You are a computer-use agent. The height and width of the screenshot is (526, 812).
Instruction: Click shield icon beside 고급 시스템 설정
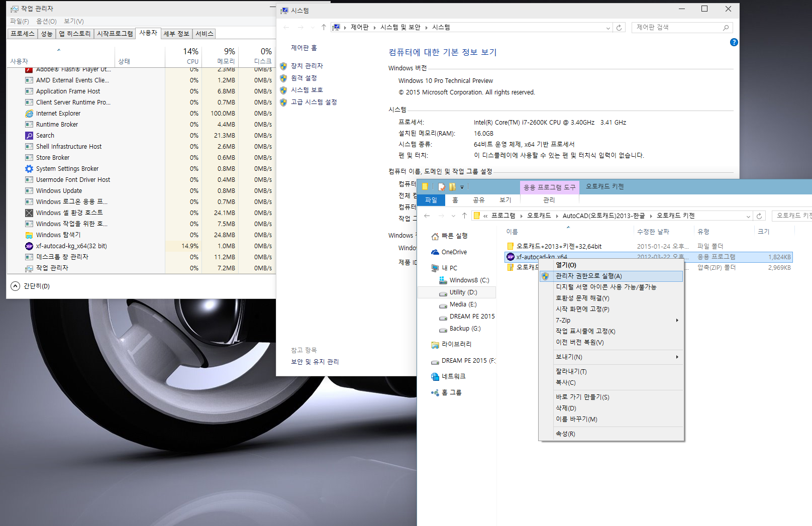click(x=283, y=102)
